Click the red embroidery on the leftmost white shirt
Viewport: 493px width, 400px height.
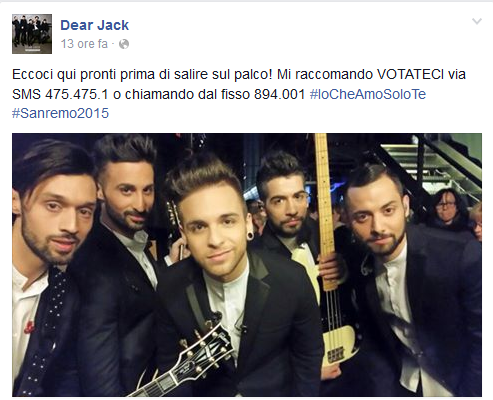[30, 327]
